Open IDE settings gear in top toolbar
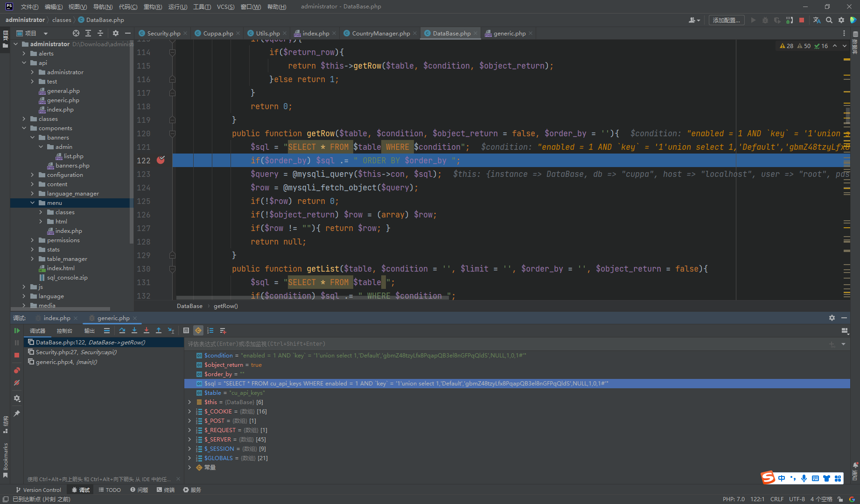860x504 pixels. tap(841, 20)
